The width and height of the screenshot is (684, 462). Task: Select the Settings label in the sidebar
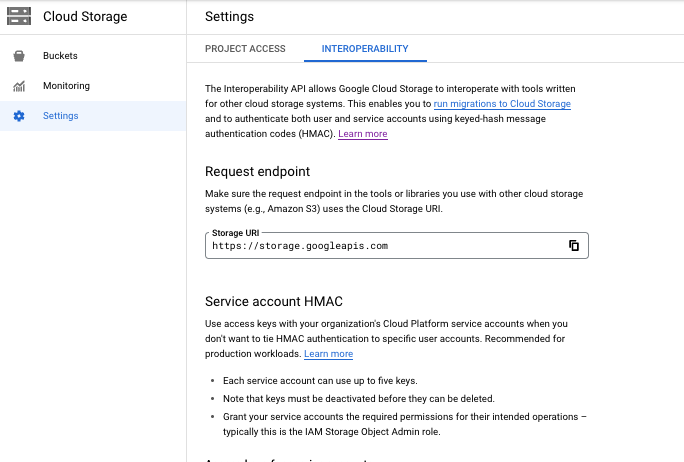pos(60,116)
